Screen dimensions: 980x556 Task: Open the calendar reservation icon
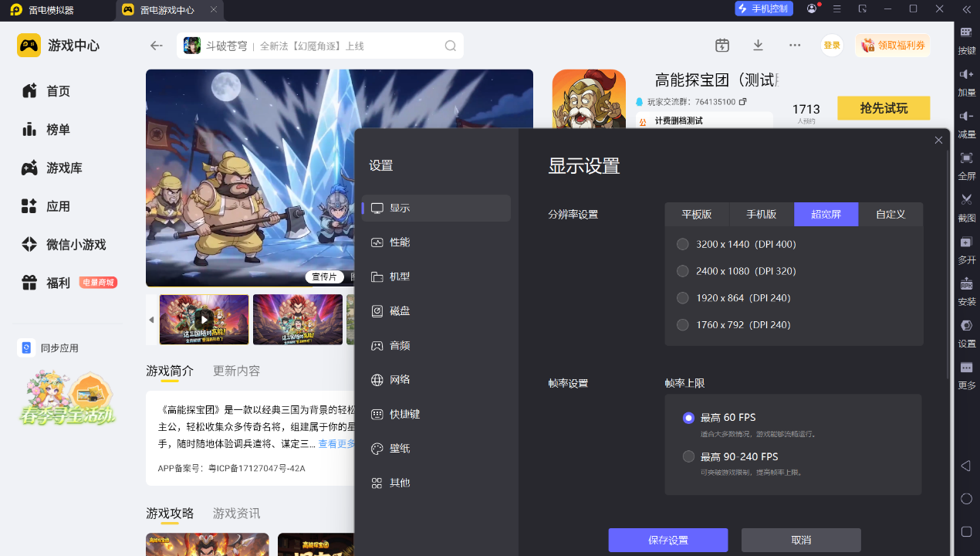[722, 46]
